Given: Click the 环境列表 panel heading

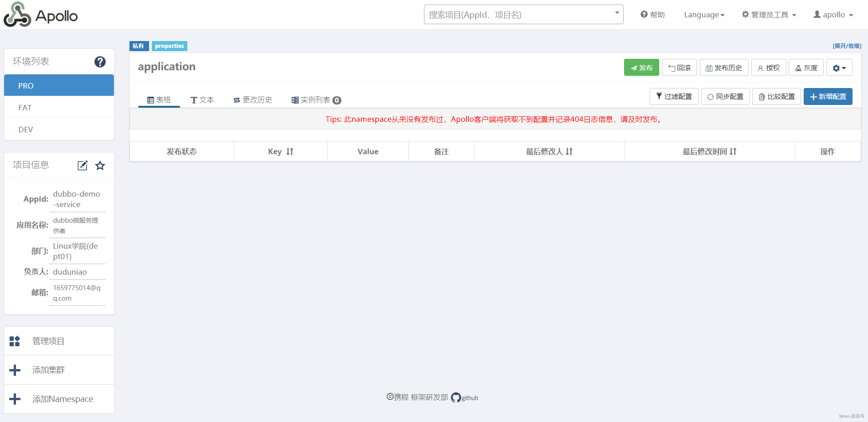Looking at the screenshot, I should tap(31, 62).
